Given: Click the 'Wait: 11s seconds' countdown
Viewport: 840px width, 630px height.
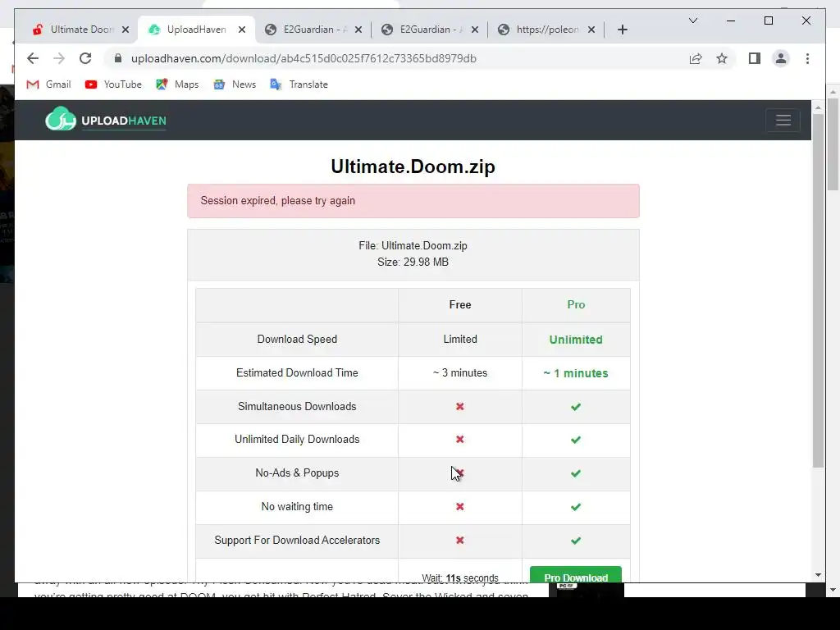Looking at the screenshot, I should [x=460, y=578].
